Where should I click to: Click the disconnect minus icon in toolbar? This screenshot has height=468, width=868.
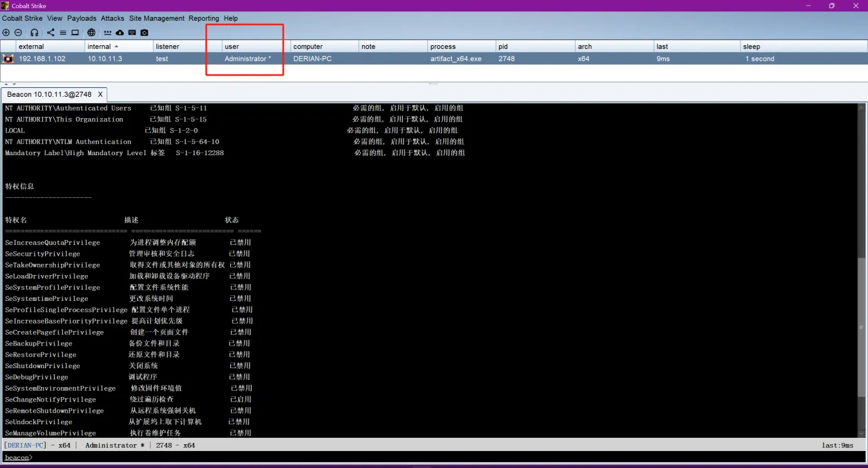pos(18,33)
